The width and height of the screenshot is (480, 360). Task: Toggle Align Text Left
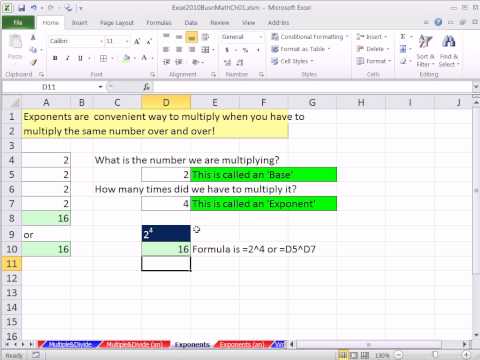click(x=166, y=50)
